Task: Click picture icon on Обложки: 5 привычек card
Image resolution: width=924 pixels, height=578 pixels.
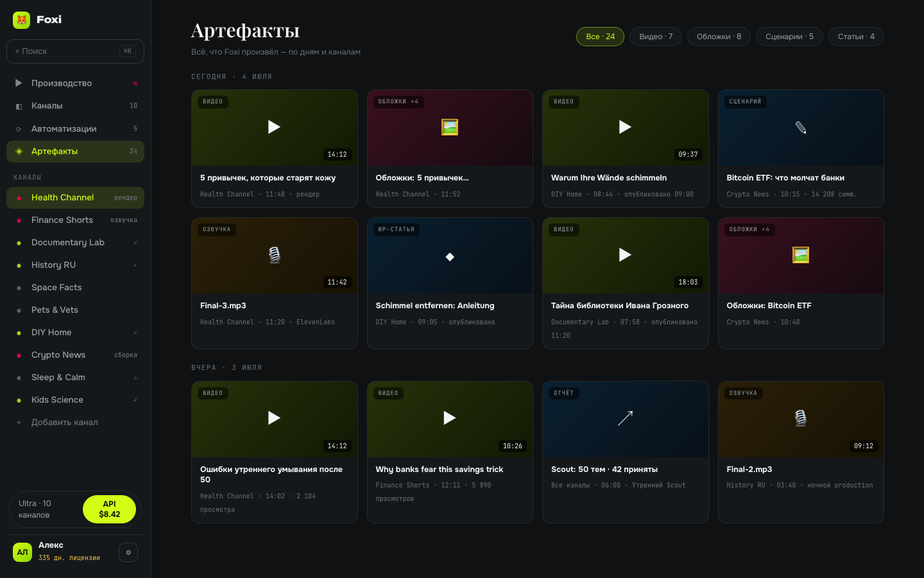Action: [450, 127]
